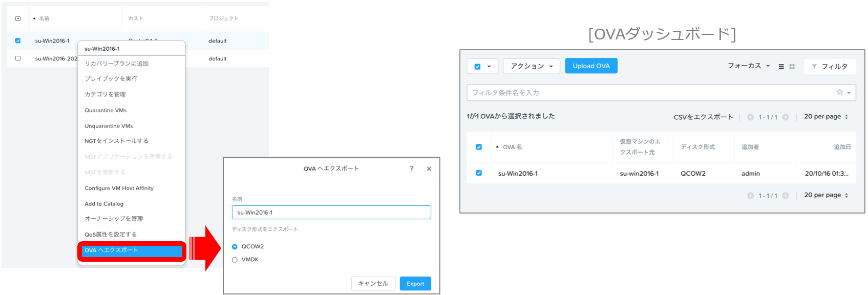
Task: Uncheck the su-Win2016-1 VM row checkbox
Action: (18, 41)
